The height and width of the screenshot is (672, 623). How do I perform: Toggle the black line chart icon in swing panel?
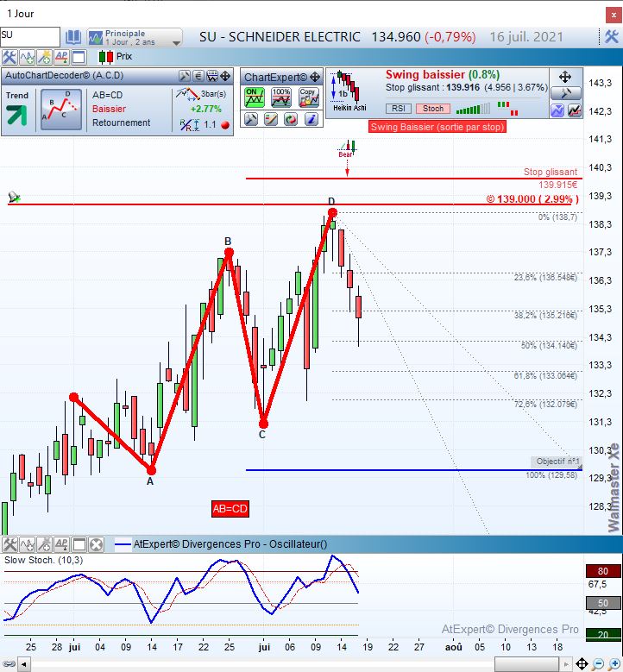(x=575, y=110)
